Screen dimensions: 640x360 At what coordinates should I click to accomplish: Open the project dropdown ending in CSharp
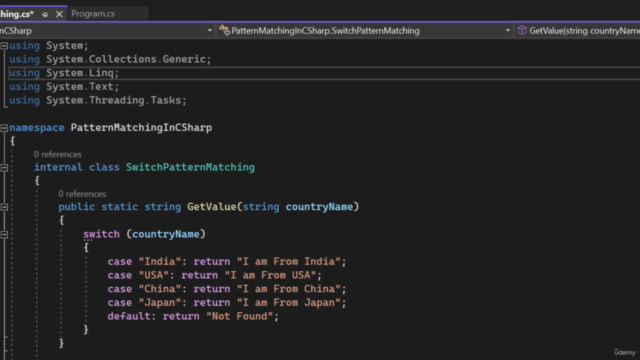[x=209, y=31]
